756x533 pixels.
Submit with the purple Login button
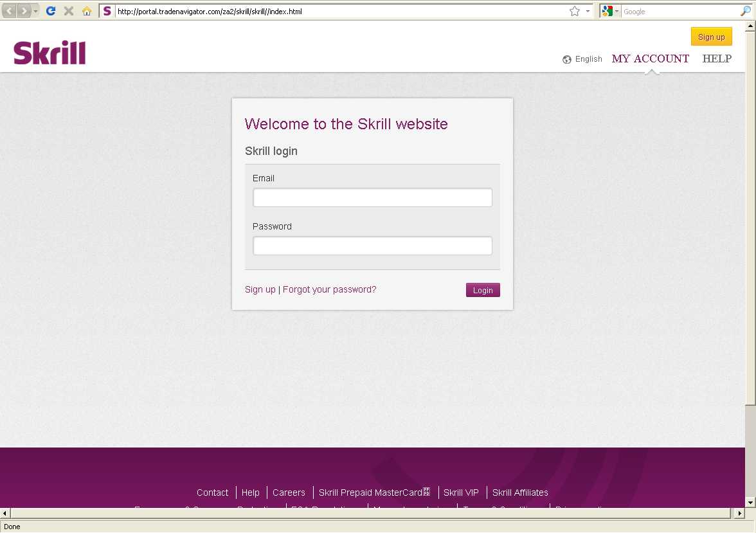tap(483, 290)
